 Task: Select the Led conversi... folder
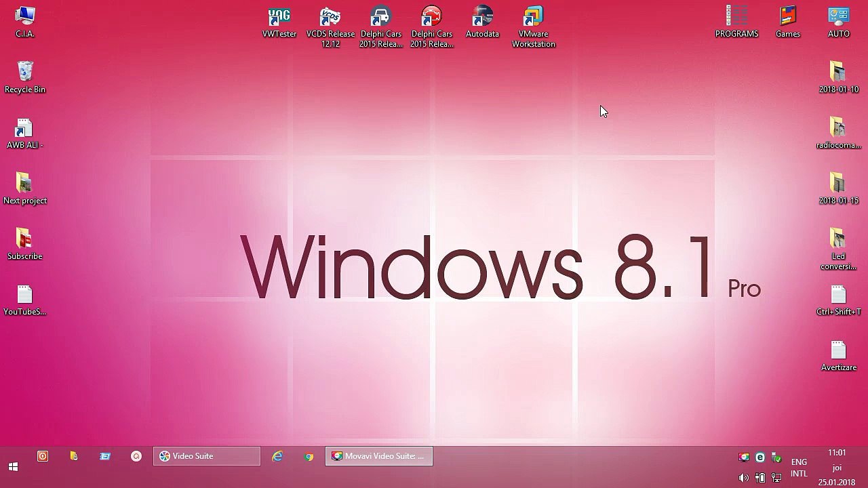click(x=839, y=249)
